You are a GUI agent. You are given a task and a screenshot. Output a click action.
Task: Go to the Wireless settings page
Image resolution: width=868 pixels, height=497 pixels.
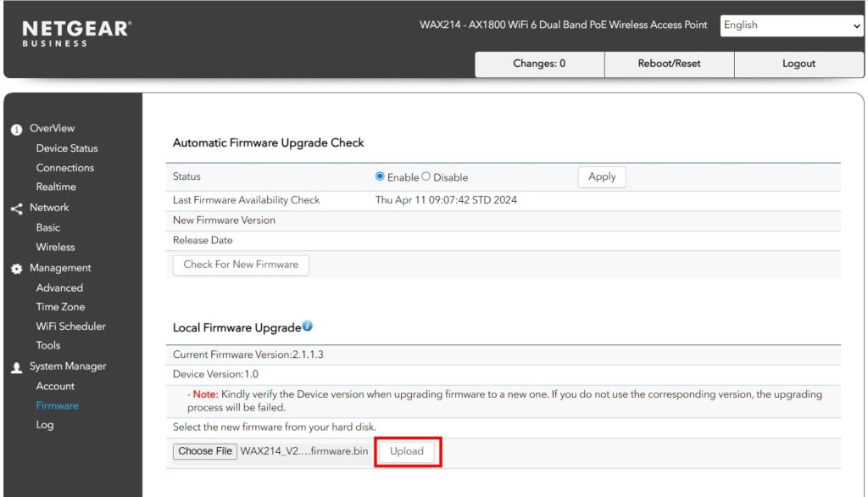pyautogui.click(x=55, y=247)
